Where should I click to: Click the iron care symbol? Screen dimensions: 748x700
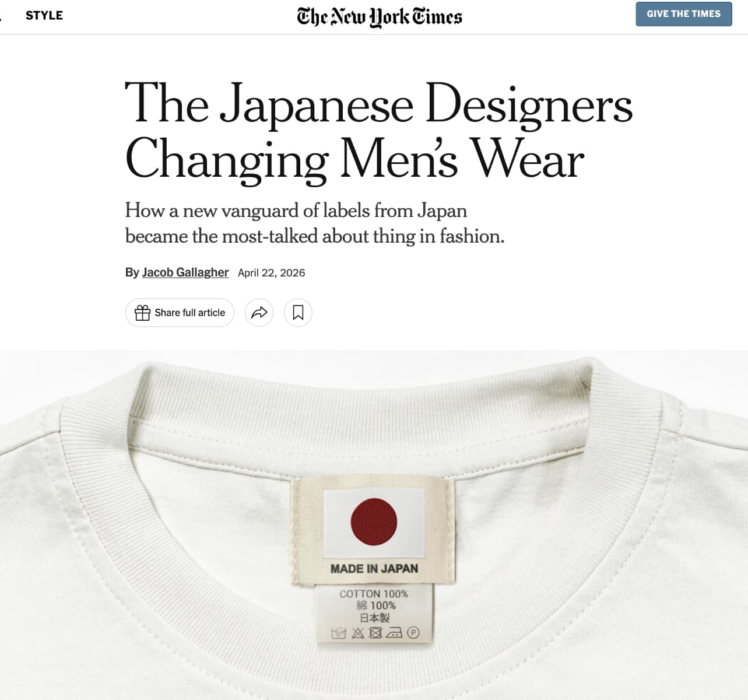click(394, 633)
